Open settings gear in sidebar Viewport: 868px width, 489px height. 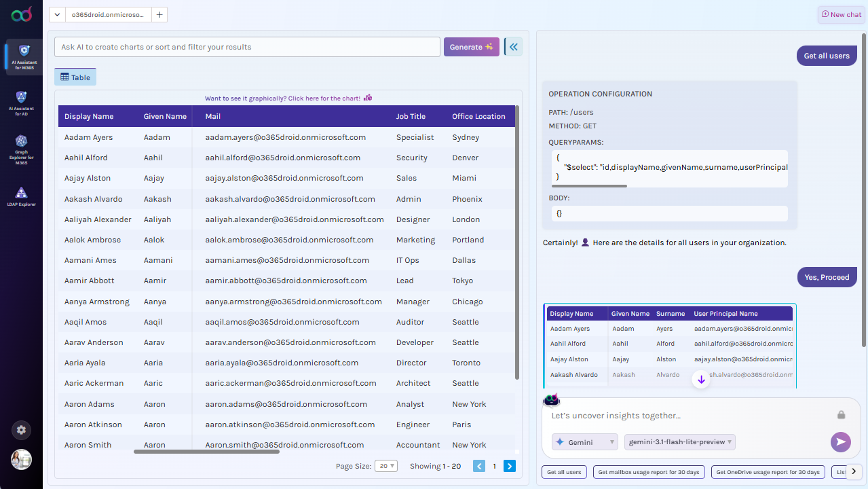click(x=21, y=430)
